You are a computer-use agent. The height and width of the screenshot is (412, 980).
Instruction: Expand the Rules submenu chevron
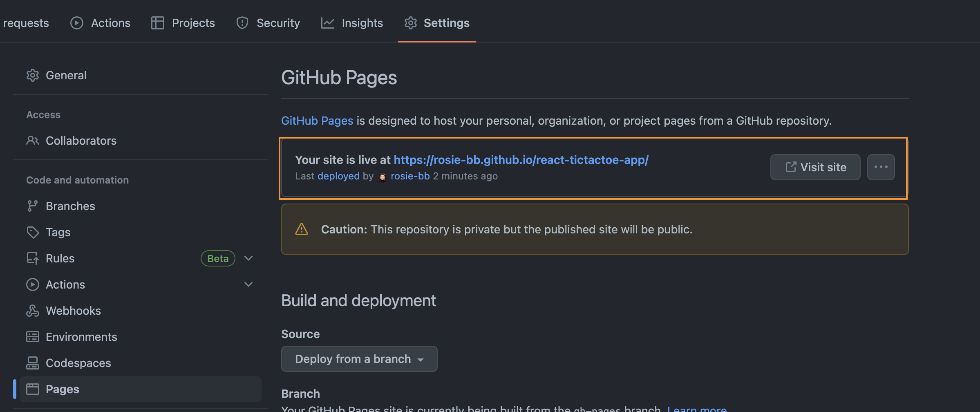pyautogui.click(x=248, y=258)
